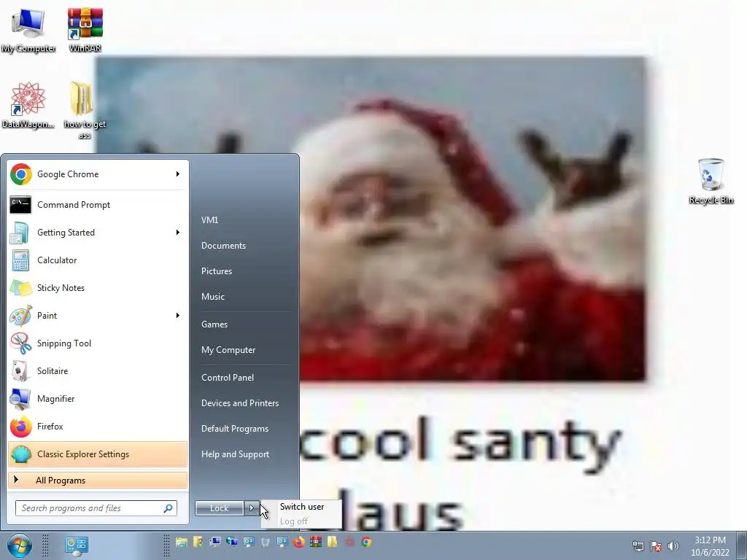Click the WinRAR icon in the taskbar
Image resolution: width=747 pixels, height=560 pixels.
click(x=315, y=542)
